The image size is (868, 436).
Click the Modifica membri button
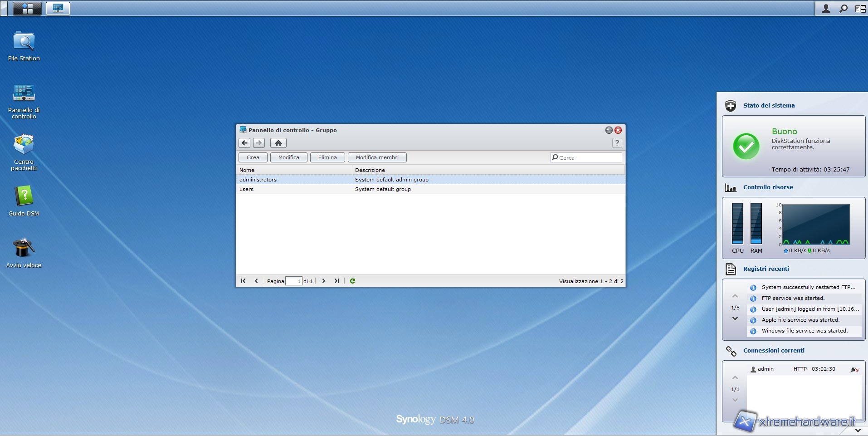click(x=377, y=157)
